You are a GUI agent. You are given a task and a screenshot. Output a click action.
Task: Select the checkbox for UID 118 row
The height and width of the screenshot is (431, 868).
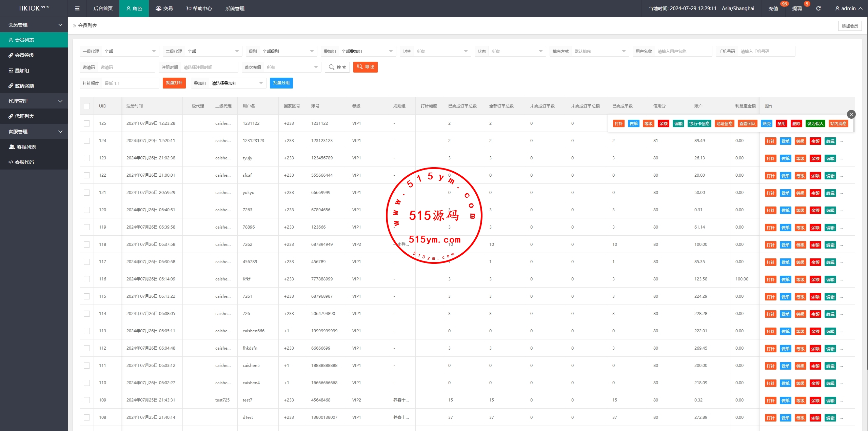point(87,244)
